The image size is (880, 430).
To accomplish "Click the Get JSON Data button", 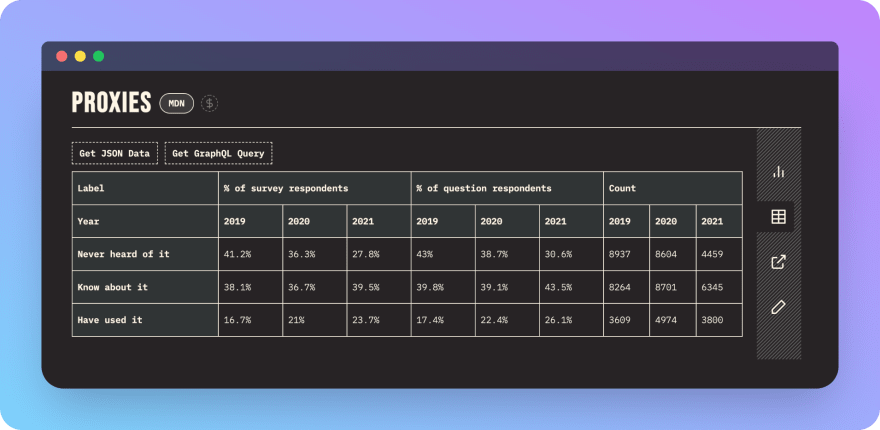I will (114, 153).
